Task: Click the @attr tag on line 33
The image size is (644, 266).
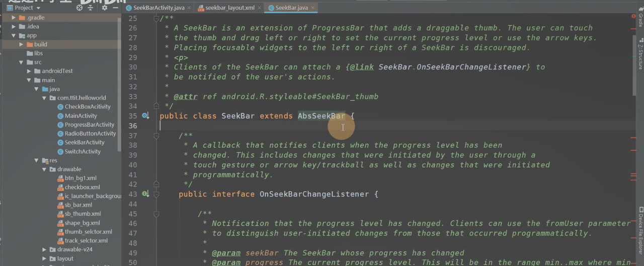Action: point(186,96)
